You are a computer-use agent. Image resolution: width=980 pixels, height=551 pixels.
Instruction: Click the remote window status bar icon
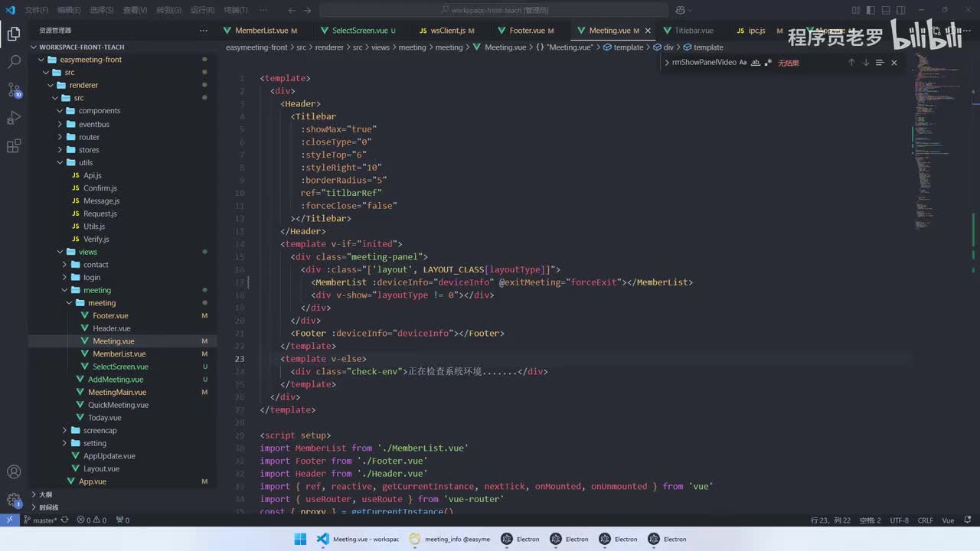(x=9, y=520)
